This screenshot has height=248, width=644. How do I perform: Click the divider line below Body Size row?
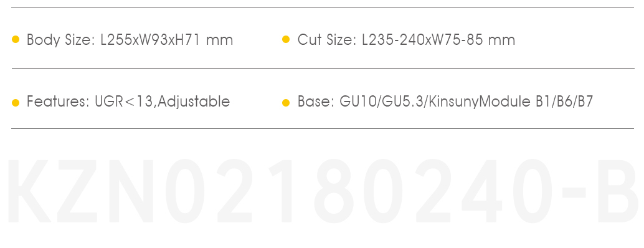323,68
